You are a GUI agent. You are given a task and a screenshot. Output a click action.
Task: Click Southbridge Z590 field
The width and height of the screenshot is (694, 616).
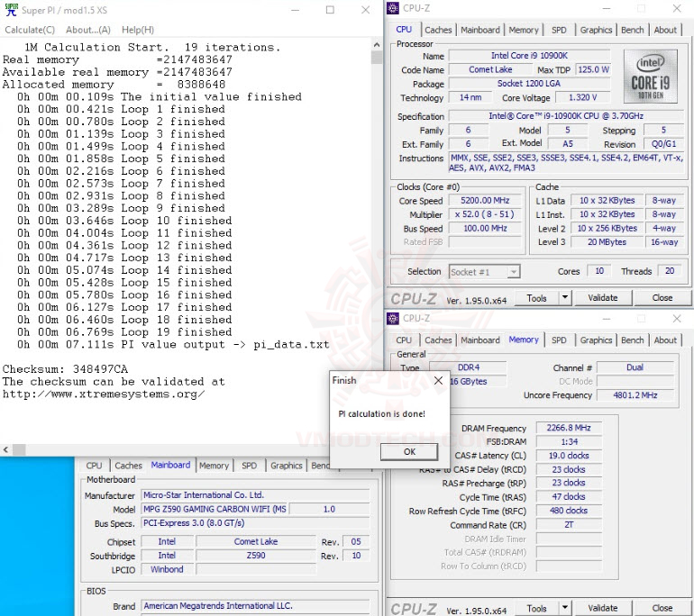[256, 556]
